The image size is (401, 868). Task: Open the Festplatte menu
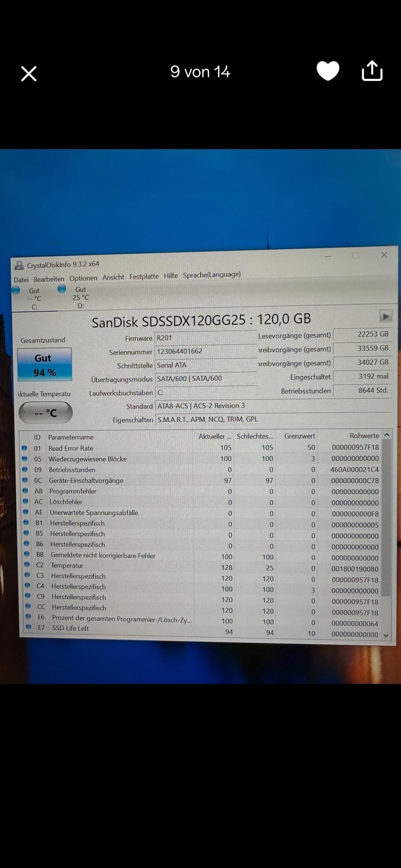click(144, 276)
